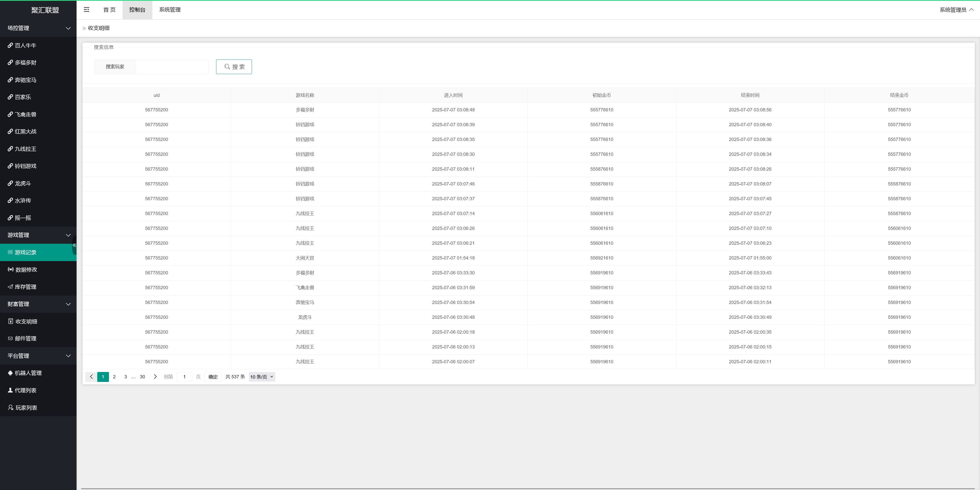Click the 确定 page jump button
The width and height of the screenshot is (980, 490).
[213, 377]
